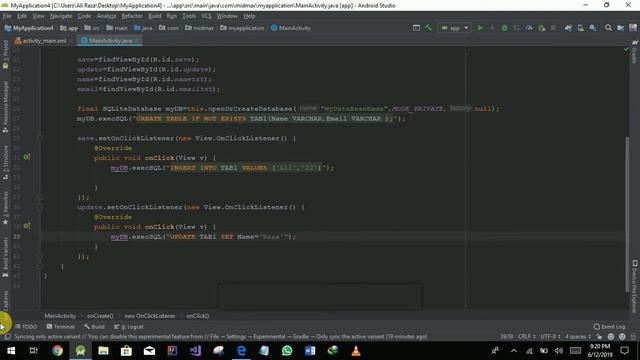The height and width of the screenshot is (360, 640).
Task: Click the Profile app gauge icon
Action: pos(529,28)
